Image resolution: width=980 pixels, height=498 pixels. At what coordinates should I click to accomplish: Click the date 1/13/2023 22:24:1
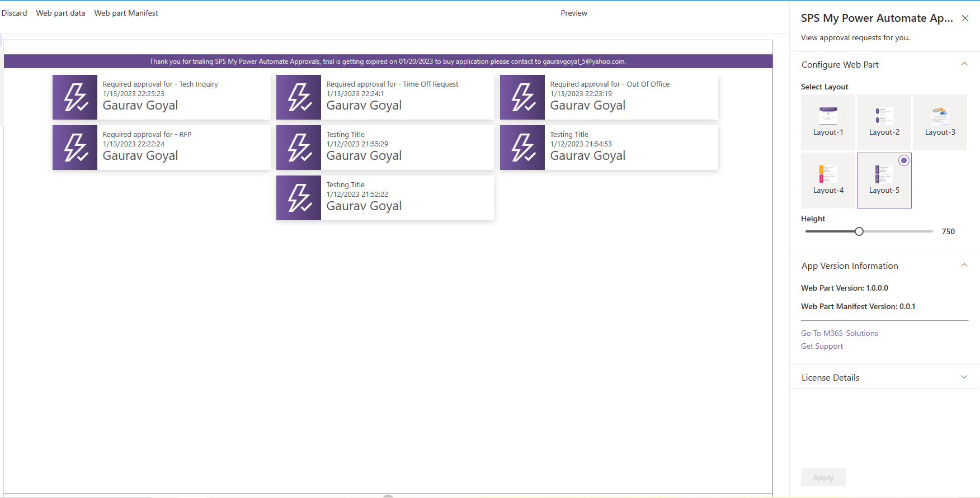pyautogui.click(x=355, y=94)
